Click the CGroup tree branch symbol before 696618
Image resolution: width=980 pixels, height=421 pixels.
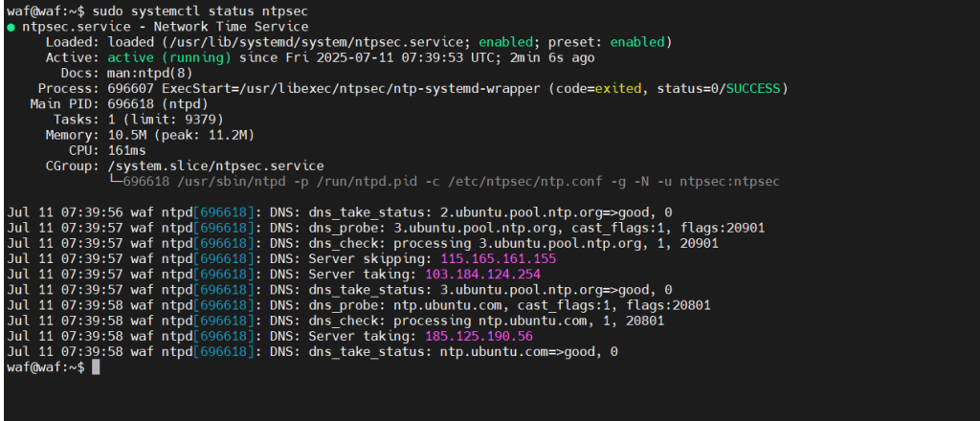[115, 182]
